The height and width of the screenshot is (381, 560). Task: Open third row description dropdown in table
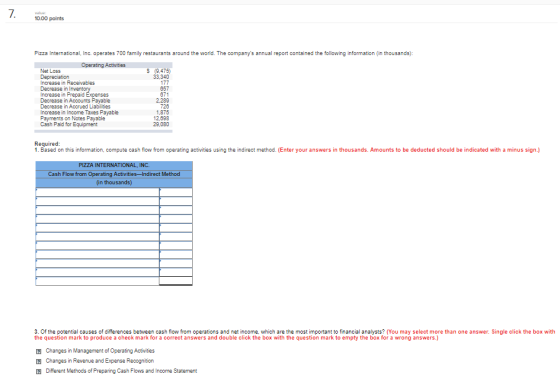coord(97,210)
